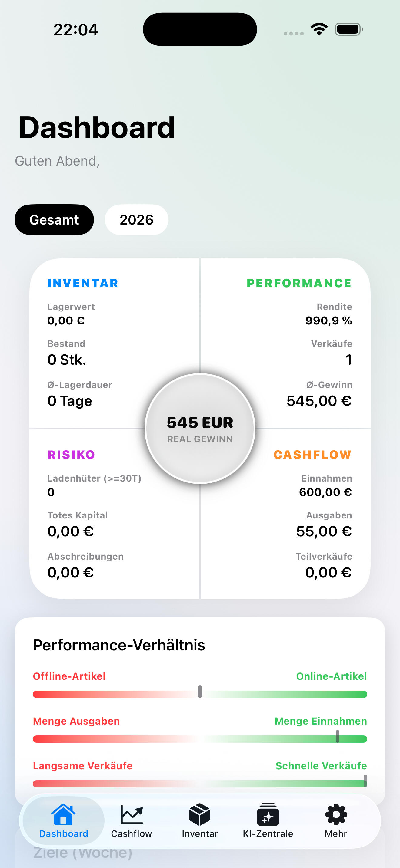Tap the Ø-Gewinn 545,00 € value

coord(319,401)
